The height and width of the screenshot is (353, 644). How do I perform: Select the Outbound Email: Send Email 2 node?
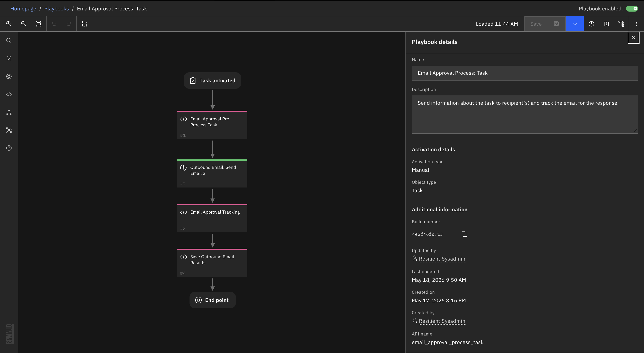212,173
